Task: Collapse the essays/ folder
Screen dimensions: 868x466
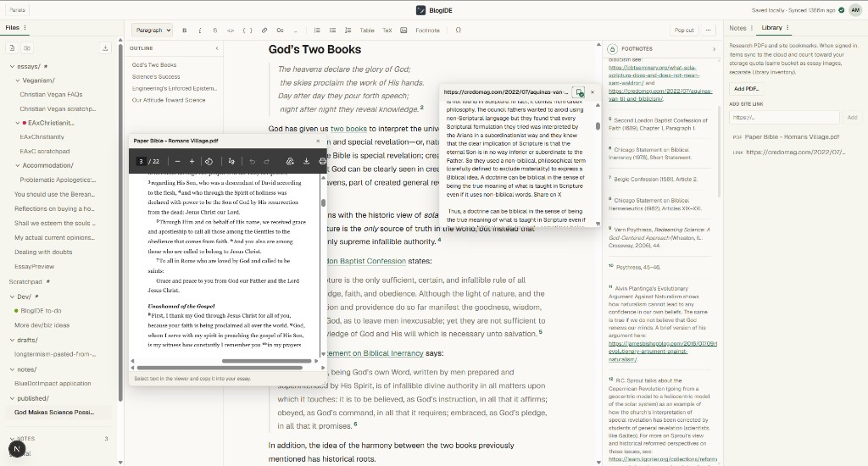Action: (12, 66)
